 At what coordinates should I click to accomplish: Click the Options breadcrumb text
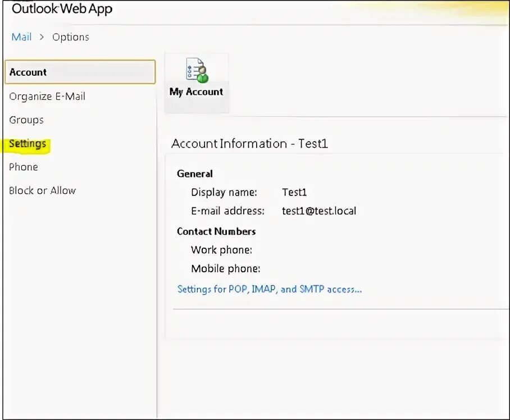(71, 37)
